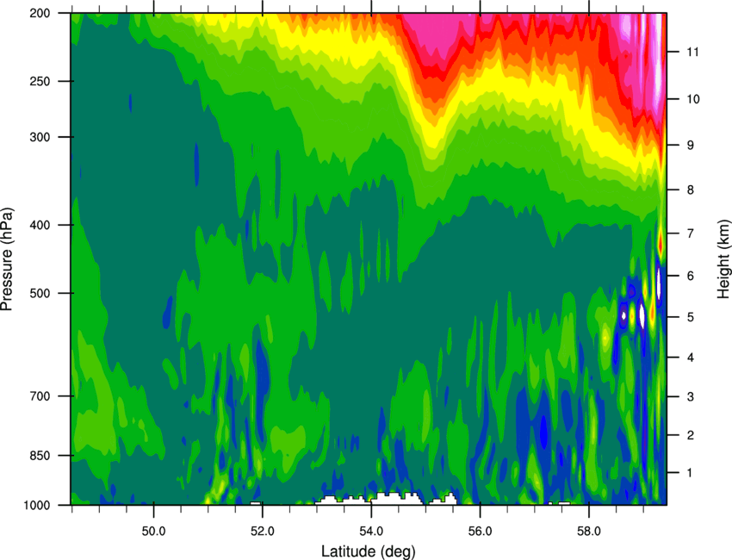The image size is (732, 560).
Task: Click the 700 pressure tick label
Action: [x=40, y=396]
